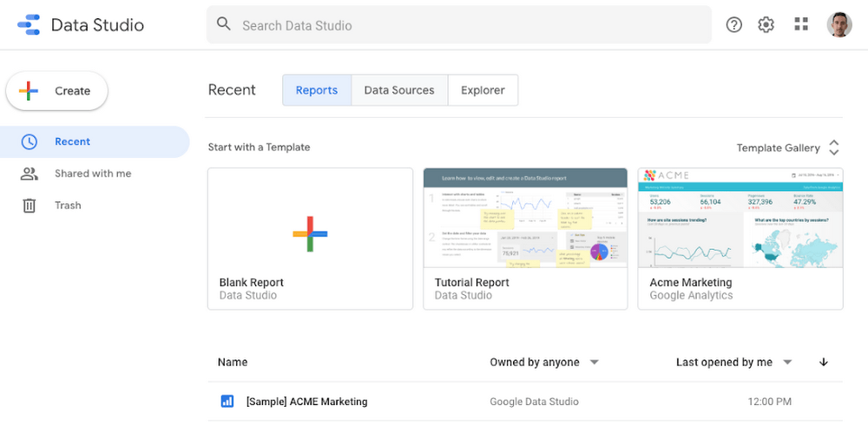Click the people icon for Shared with me

click(29, 174)
